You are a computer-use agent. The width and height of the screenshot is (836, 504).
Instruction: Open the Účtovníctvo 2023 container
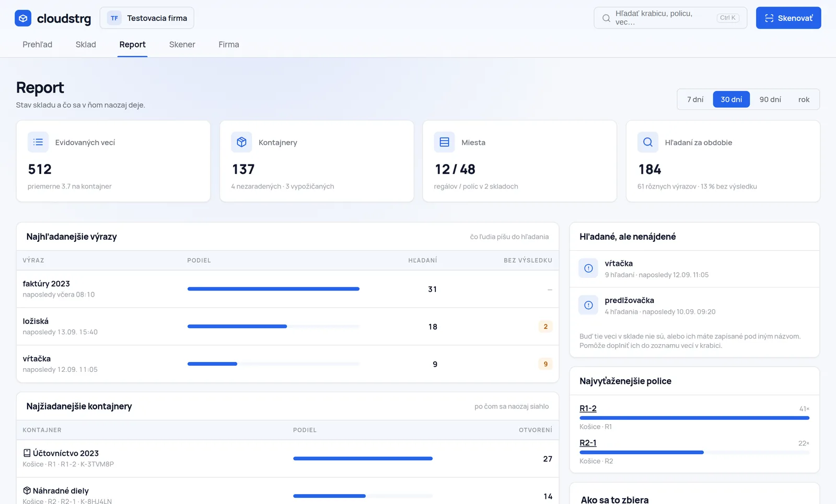click(66, 453)
